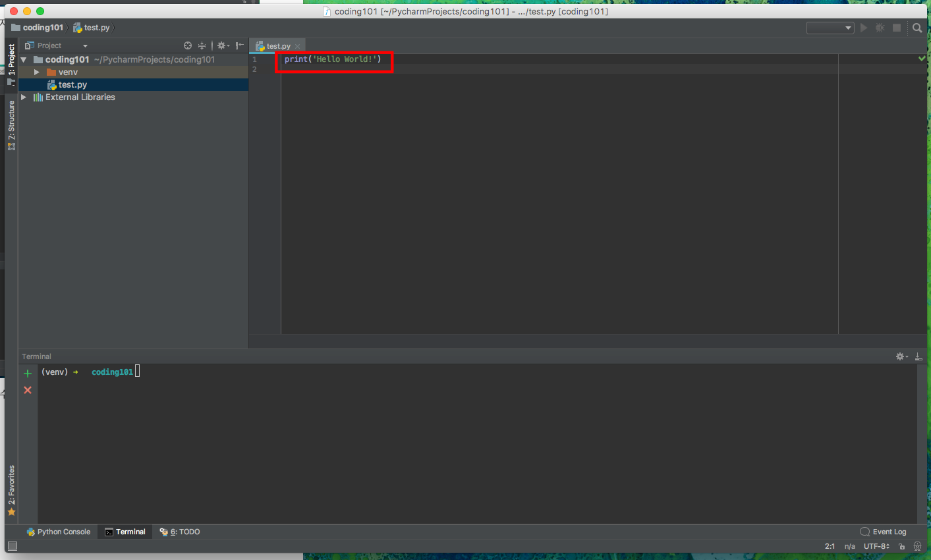
Task: Select test.py in the project tree
Action: [x=72, y=85]
